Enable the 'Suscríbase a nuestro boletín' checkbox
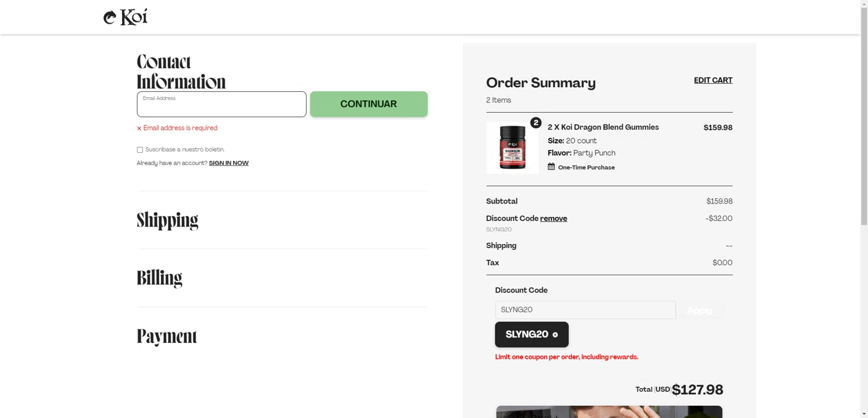Image resolution: width=868 pixels, height=418 pixels. point(139,150)
